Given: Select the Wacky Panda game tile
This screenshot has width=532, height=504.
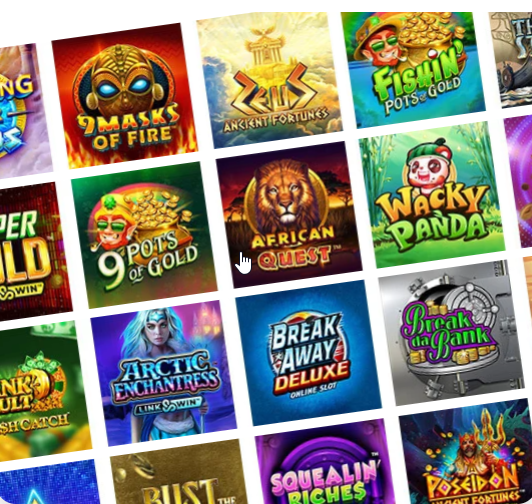Looking at the screenshot, I should [432, 194].
